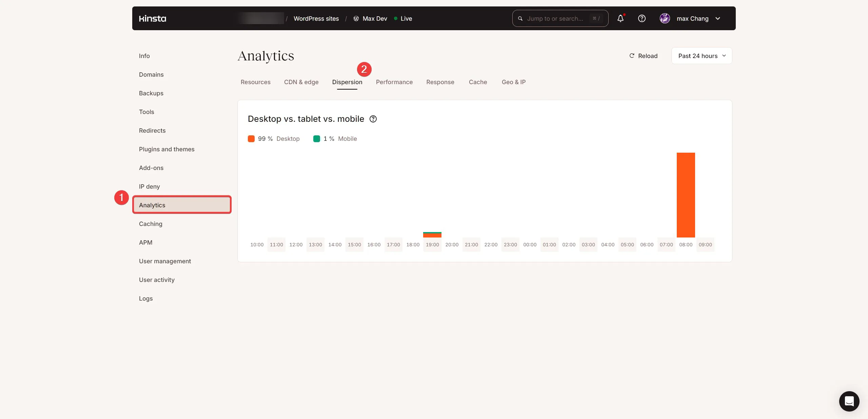Screen dimensions: 868x419
Task: Click the 1 % Mobile legend text
Action: point(340,139)
